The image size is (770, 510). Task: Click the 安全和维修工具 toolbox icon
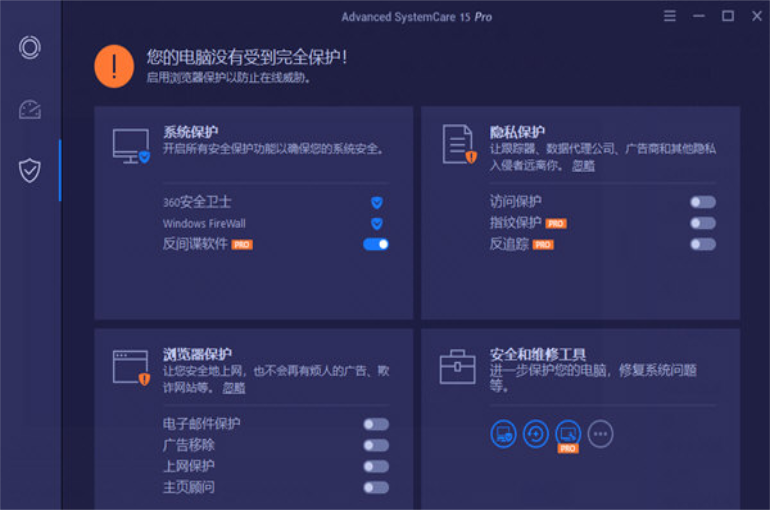pos(457,367)
